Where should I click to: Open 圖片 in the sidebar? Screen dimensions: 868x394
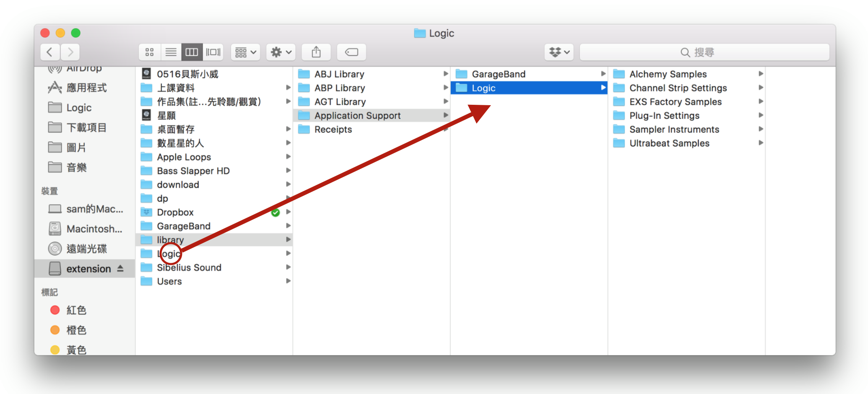tap(76, 148)
